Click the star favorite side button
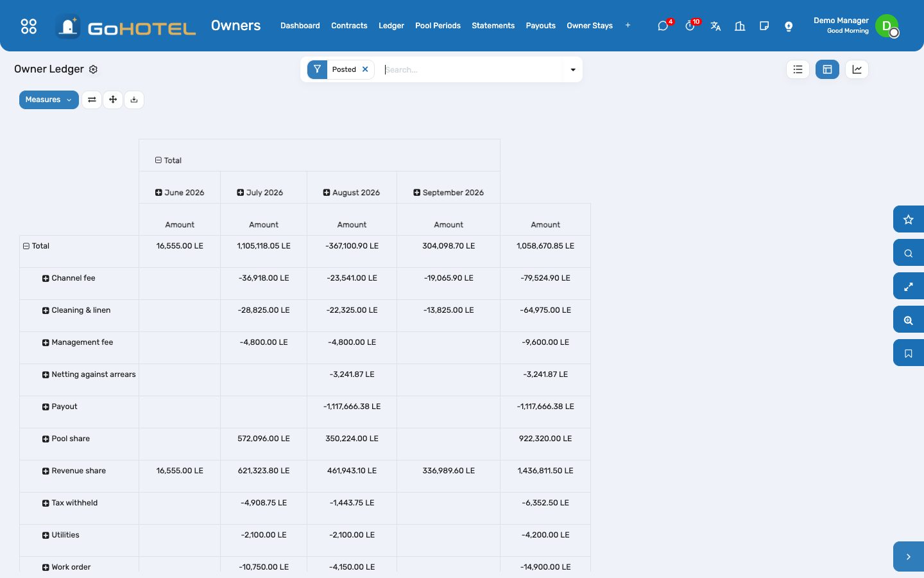This screenshot has height=578, width=924. [x=909, y=220]
